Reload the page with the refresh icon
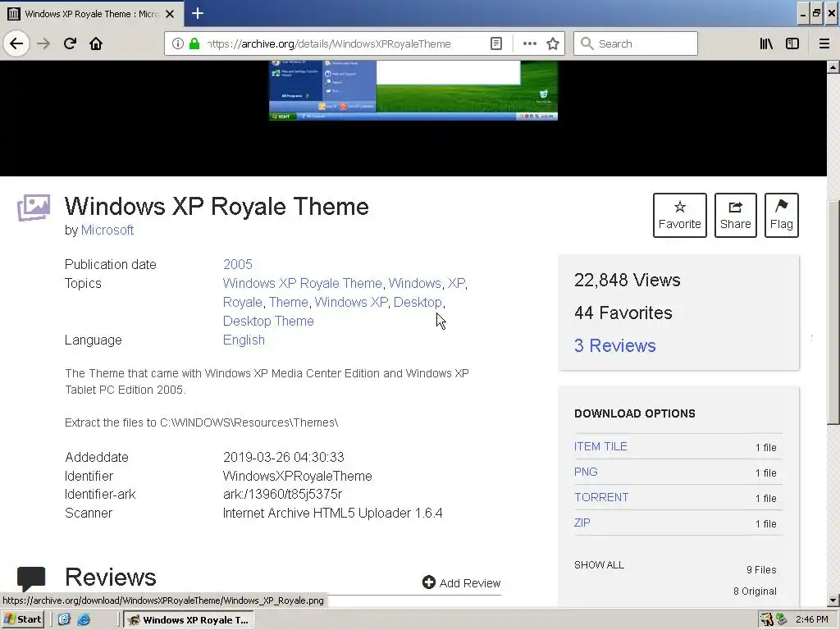The height and width of the screenshot is (630, 840). (70, 43)
